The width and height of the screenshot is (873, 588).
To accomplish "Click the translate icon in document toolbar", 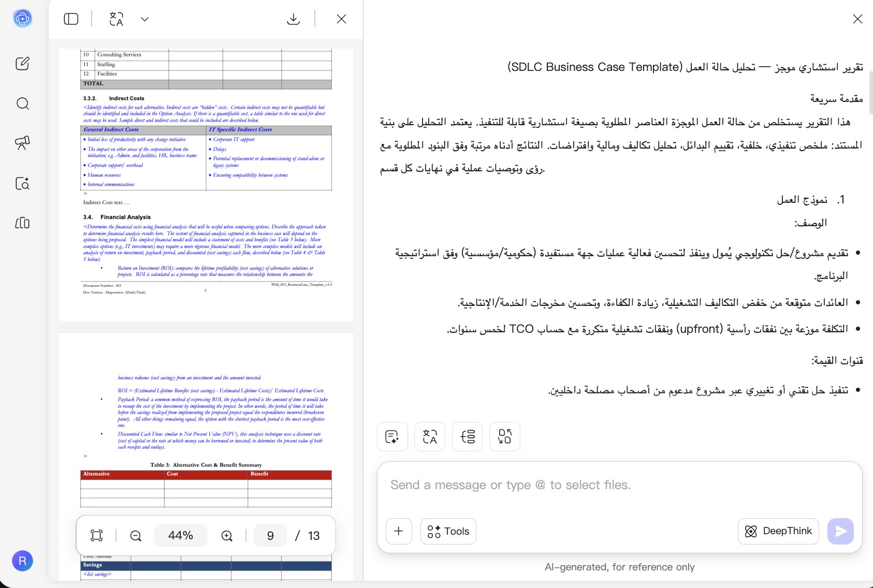I will [x=117, y=19].
